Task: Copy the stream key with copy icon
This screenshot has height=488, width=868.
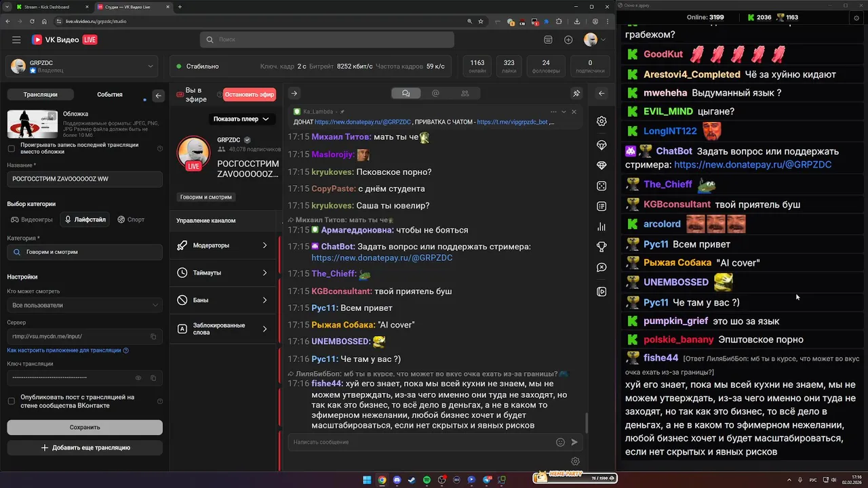Action: (x=153, y=378)
